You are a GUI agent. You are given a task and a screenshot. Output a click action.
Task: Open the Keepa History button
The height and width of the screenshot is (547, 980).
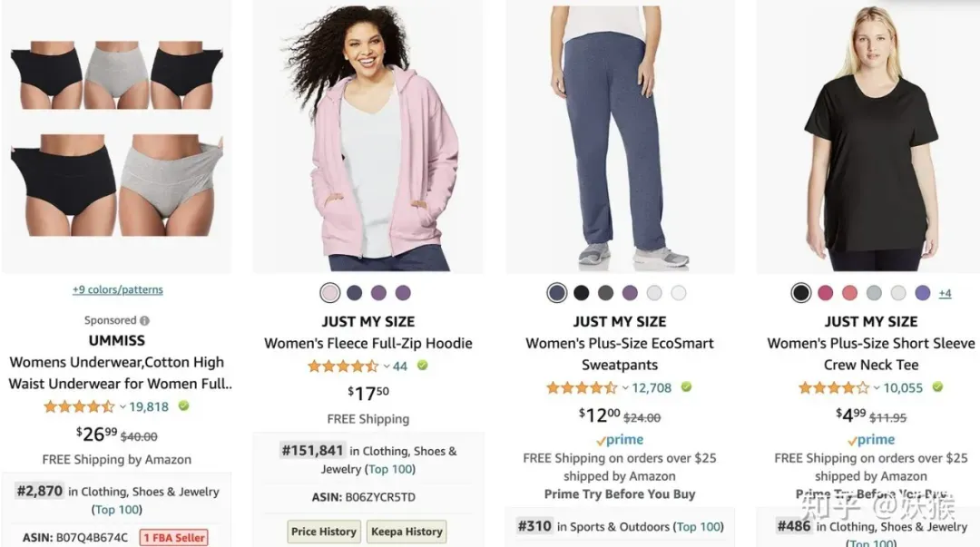(x=407, y=532)
